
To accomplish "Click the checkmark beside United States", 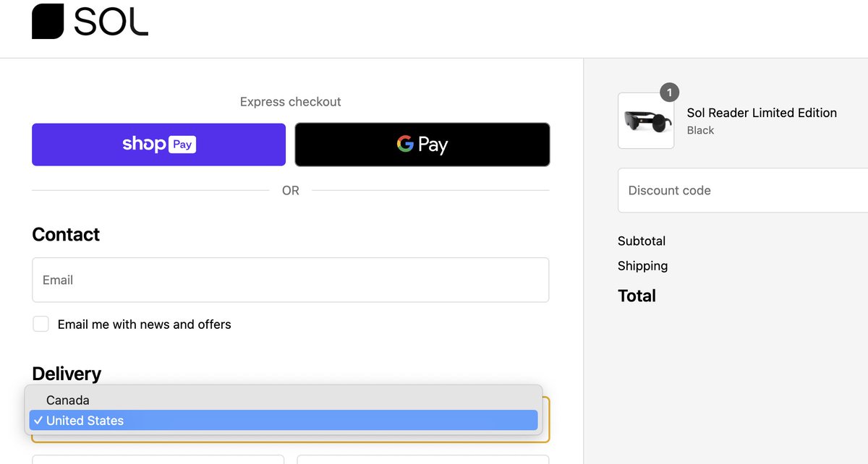I will 38,421.
